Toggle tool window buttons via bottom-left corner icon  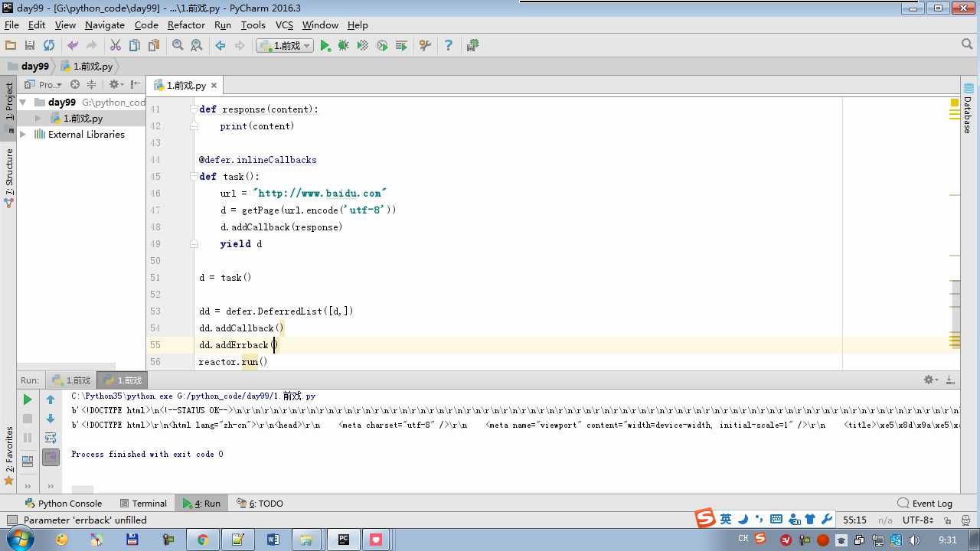pyautogui.click(x=11, y=520)
